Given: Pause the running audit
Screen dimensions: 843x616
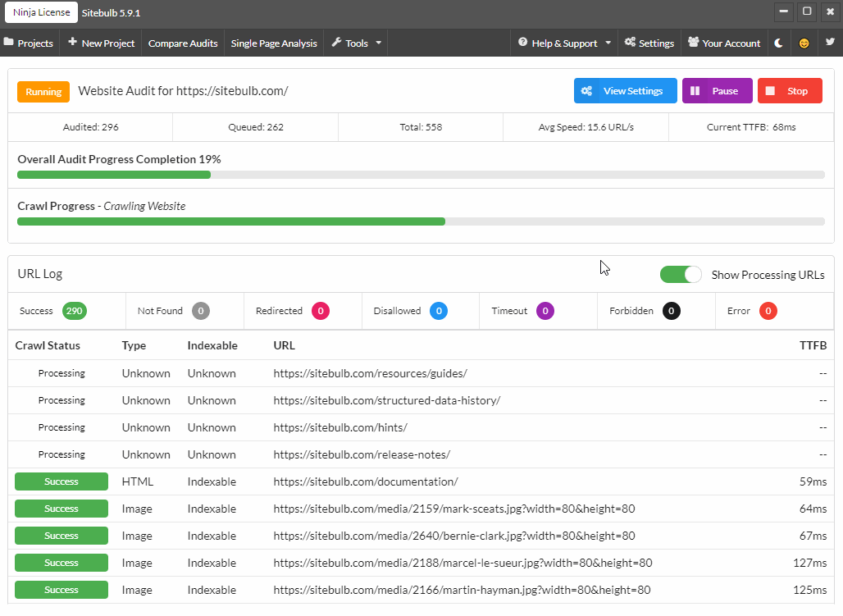Looking at the screenshot, I should 718,91.
